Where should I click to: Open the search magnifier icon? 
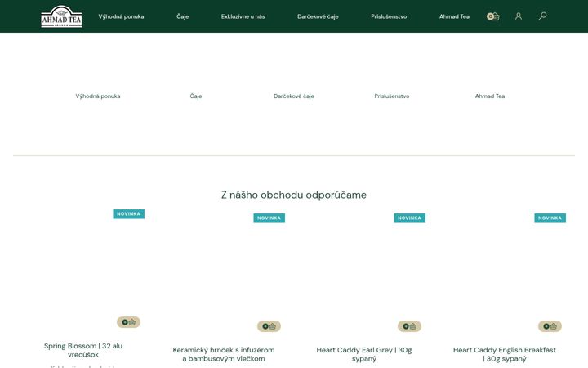pyautogui.click(x=542, y=16)
